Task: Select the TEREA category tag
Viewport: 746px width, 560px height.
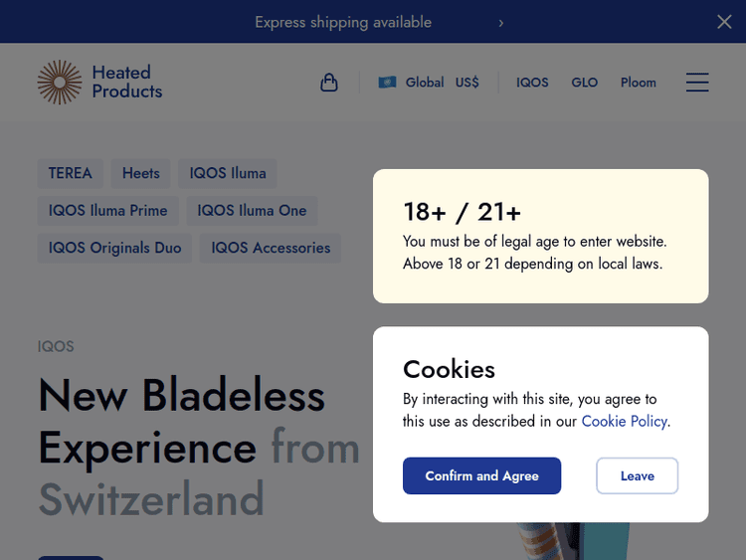Action: click(x=71, y=173)
